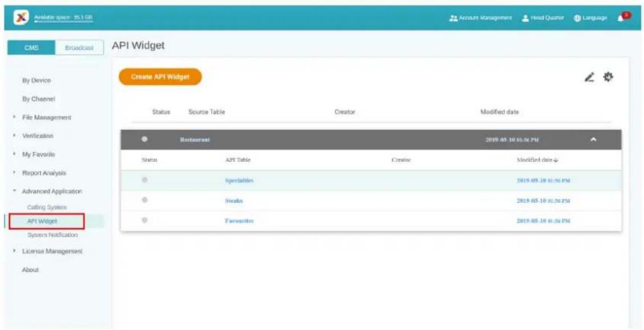This screenshot has width=644, height=330.
Task: Select By Channel in sidebar
Action: click(39, 99)
